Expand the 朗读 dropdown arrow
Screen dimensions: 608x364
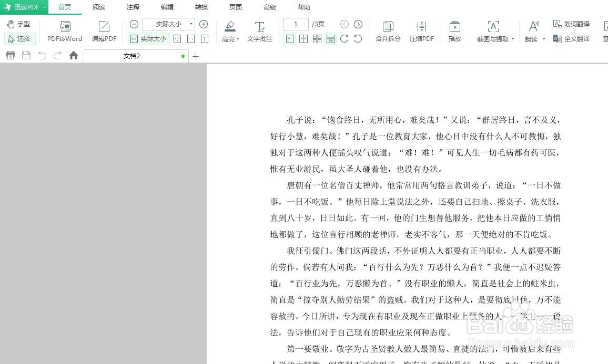click(544, 39)
